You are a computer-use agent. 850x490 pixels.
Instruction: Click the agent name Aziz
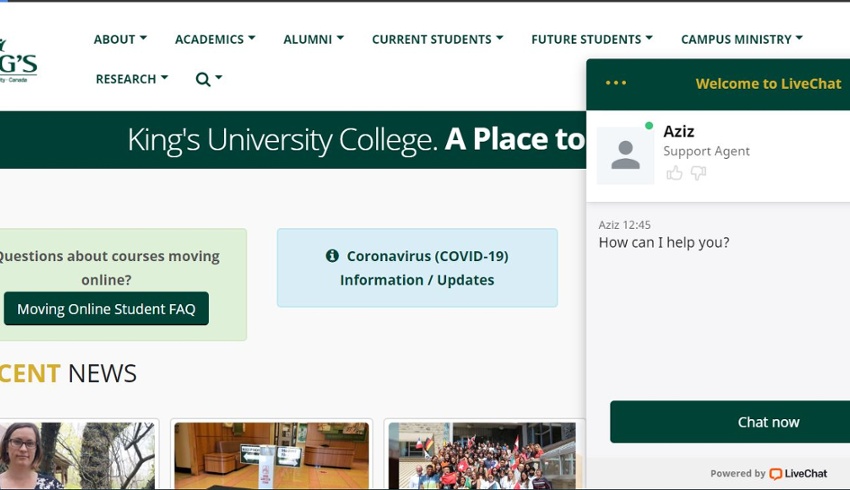pos(679,131)
